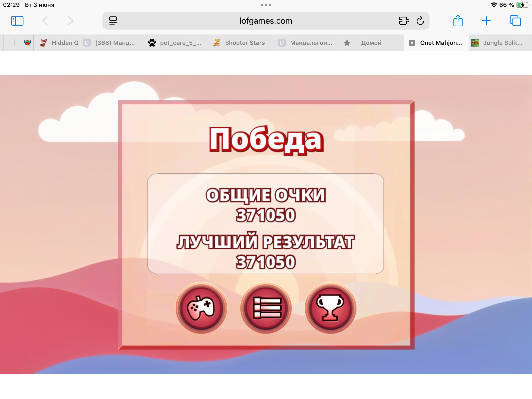Viewport: 532px width, 399px height.
Task: Tap the battery status indicator
Action: coord(523,5)
